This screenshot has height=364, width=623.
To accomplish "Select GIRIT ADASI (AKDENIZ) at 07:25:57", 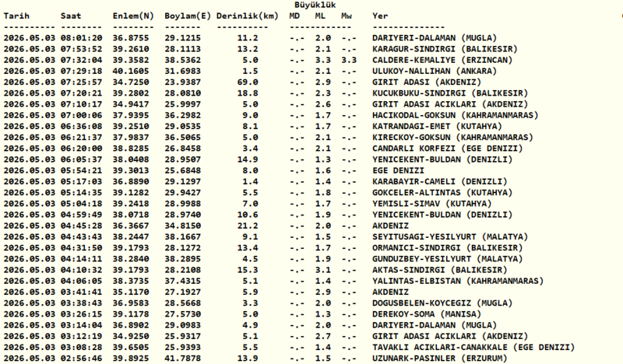I will tap(427, 82).
